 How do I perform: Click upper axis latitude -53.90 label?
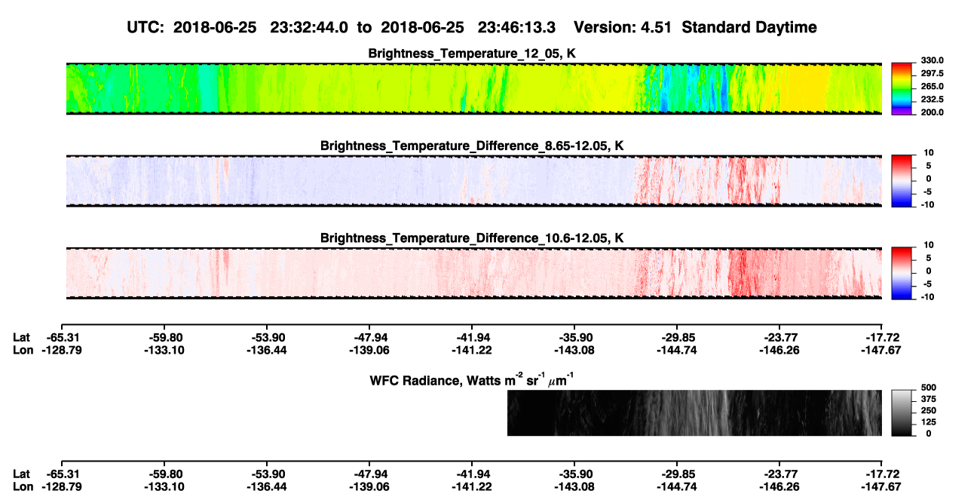[x=266, y=337]
